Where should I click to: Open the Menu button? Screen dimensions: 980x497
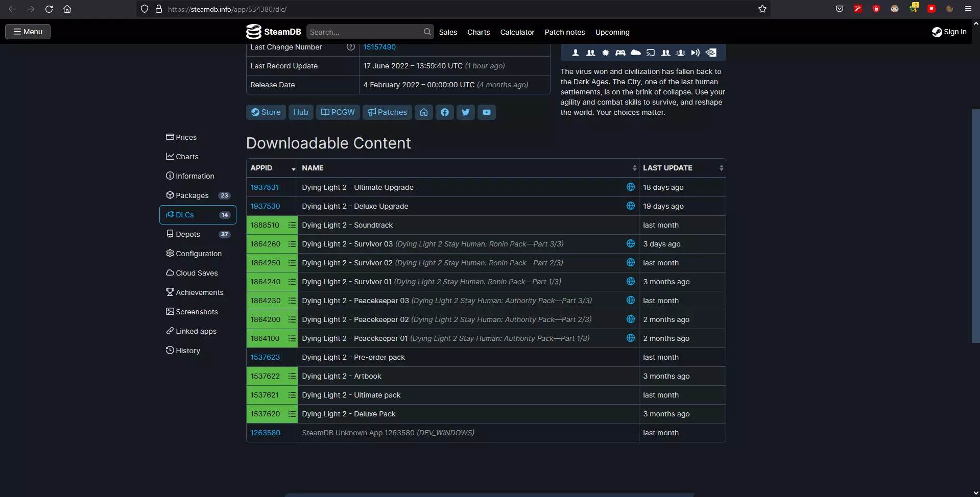(x=28, y=32)
